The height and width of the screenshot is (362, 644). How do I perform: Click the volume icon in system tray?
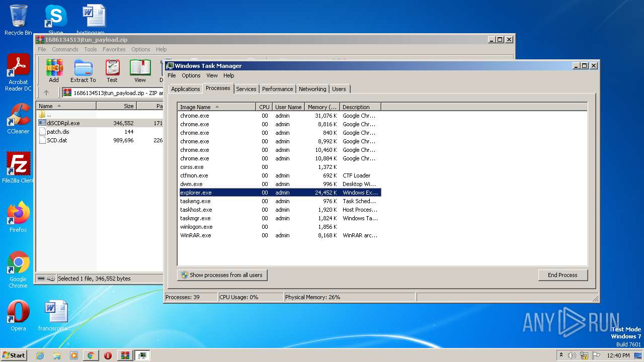pos(572,355)
